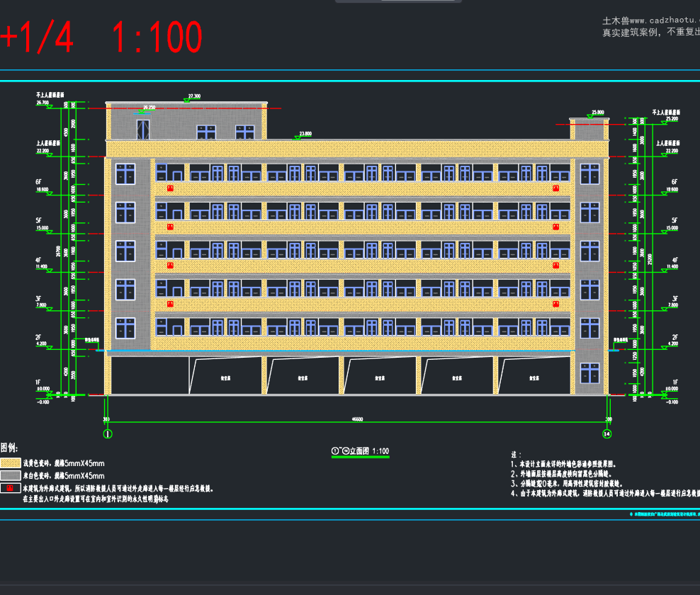Viewport: 700px width, 595px height.
Task: Click the 图例: legend heading
Action: pos(9,448)
